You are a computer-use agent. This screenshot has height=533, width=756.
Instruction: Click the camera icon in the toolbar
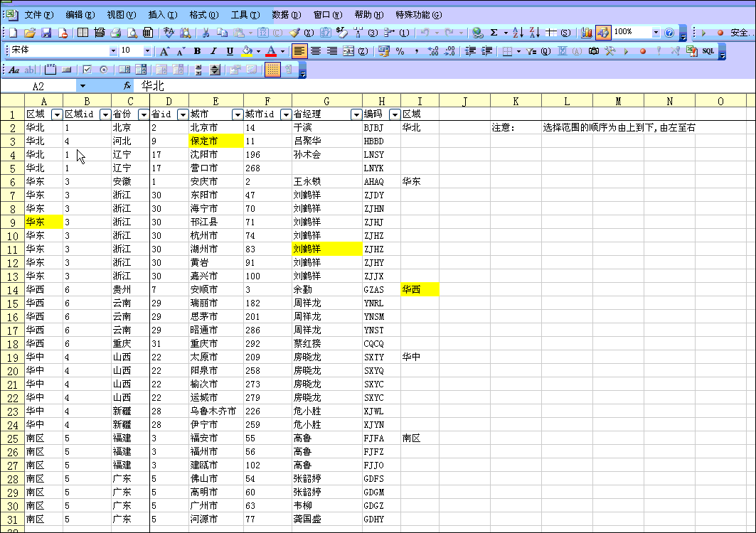click(x=592, y=51)
